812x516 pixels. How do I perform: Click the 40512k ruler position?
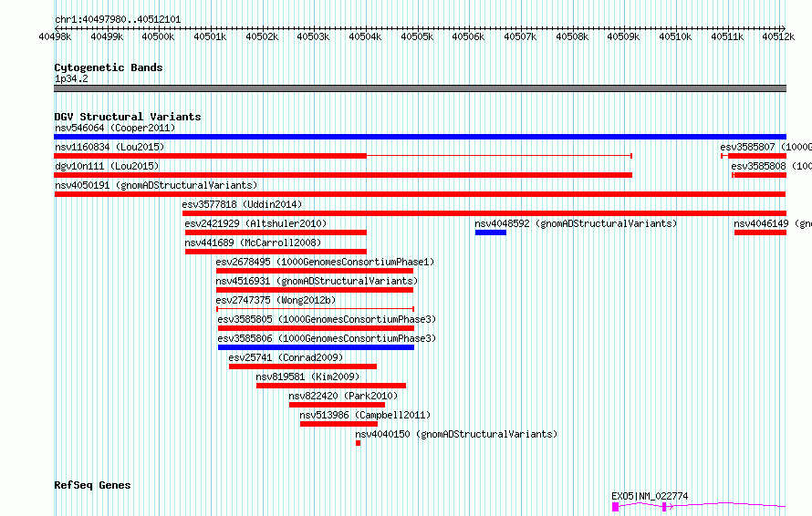778,36
